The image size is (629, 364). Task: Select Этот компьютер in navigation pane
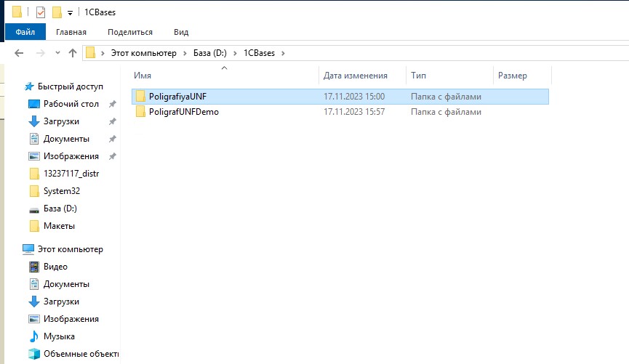pos(71,249)
